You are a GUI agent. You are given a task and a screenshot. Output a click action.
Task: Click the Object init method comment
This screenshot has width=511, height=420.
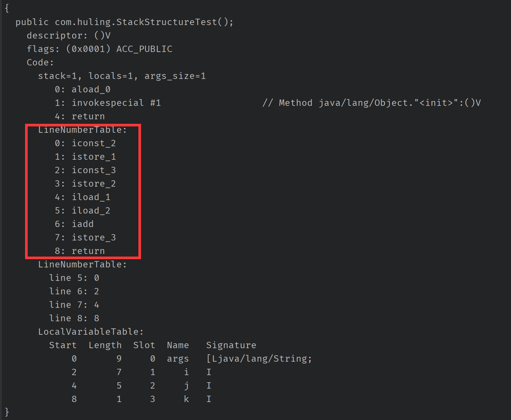(x=371, y=103)
